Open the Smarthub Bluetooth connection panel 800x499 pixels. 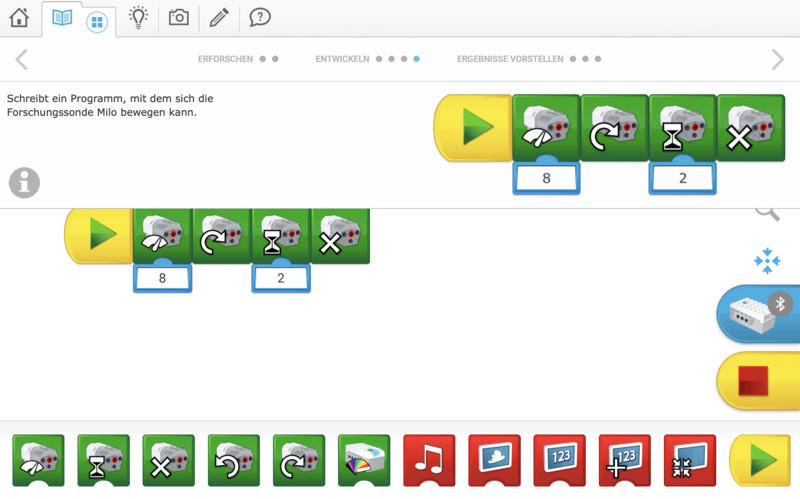click(760, 314)
